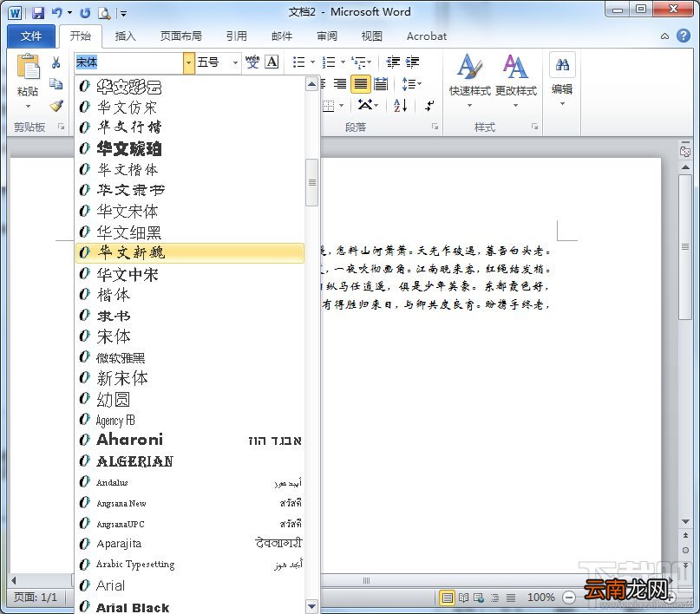This screenshot has width=700, height=614.
Task: Click the character border A icon
Action: tap(271, 62)
